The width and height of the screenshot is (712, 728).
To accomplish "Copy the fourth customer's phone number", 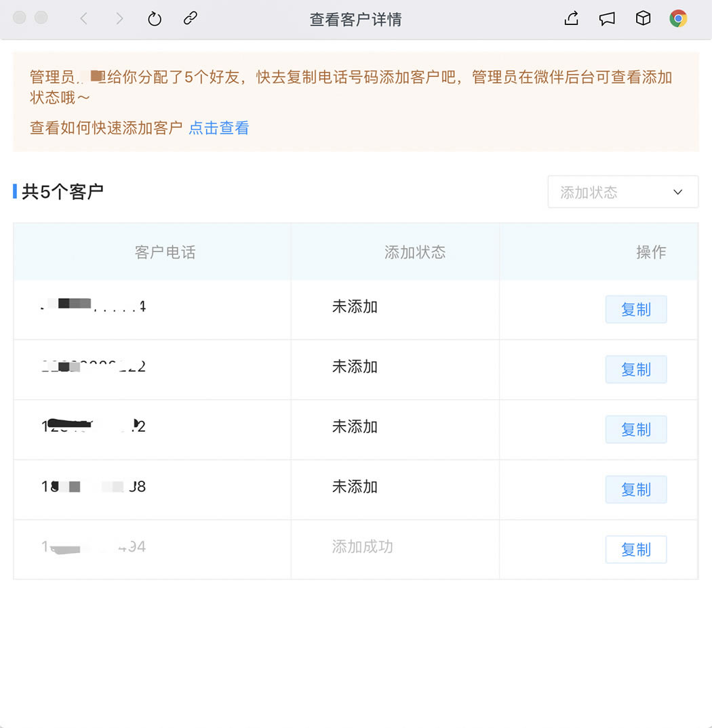I will [635, 489].
